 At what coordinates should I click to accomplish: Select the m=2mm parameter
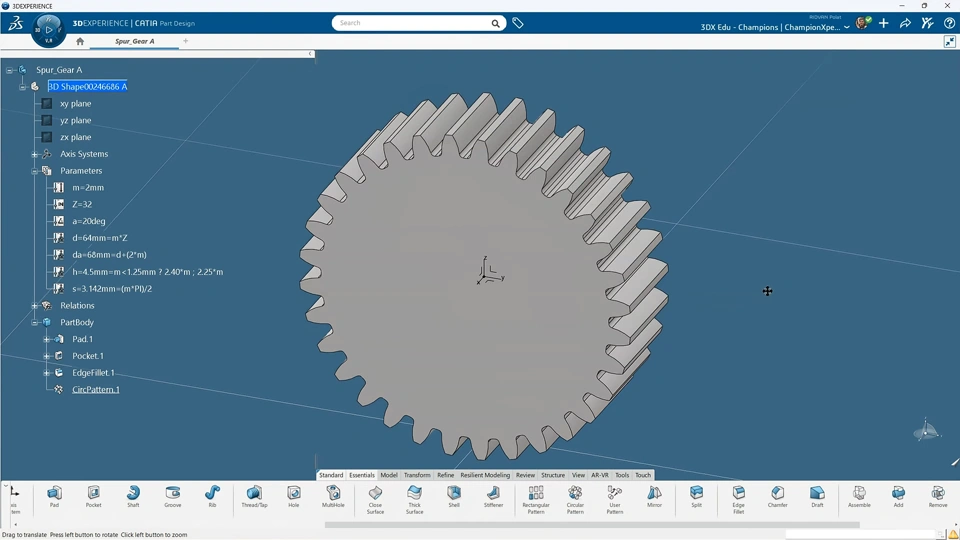click(87, 188)
